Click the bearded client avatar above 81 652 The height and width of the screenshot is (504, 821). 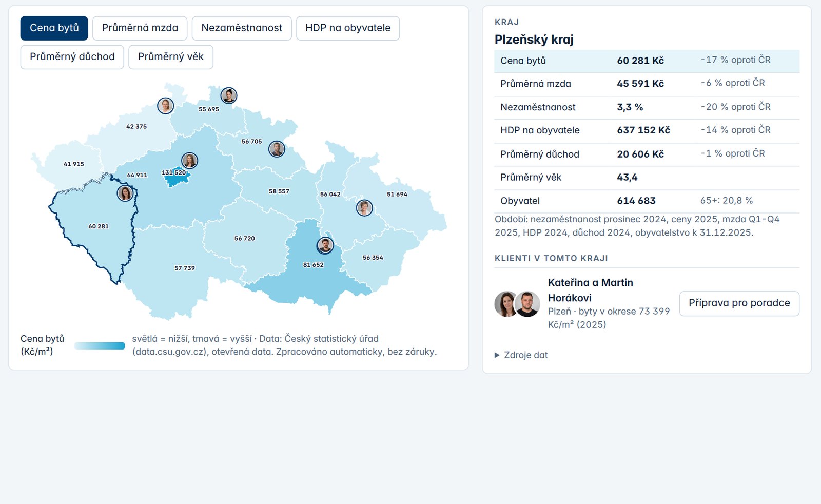point(325,245)
